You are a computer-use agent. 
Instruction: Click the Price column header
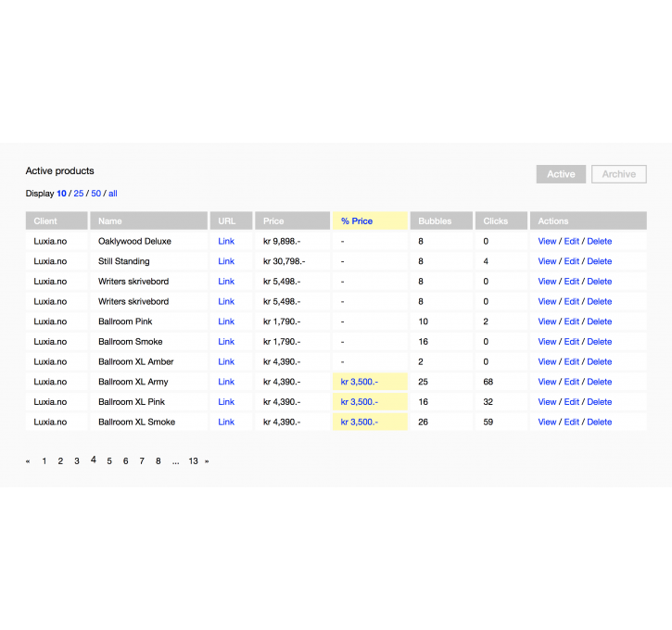292,221
